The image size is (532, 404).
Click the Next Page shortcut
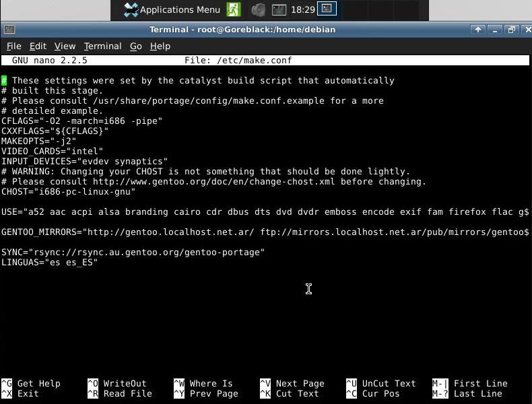[292, 384]
